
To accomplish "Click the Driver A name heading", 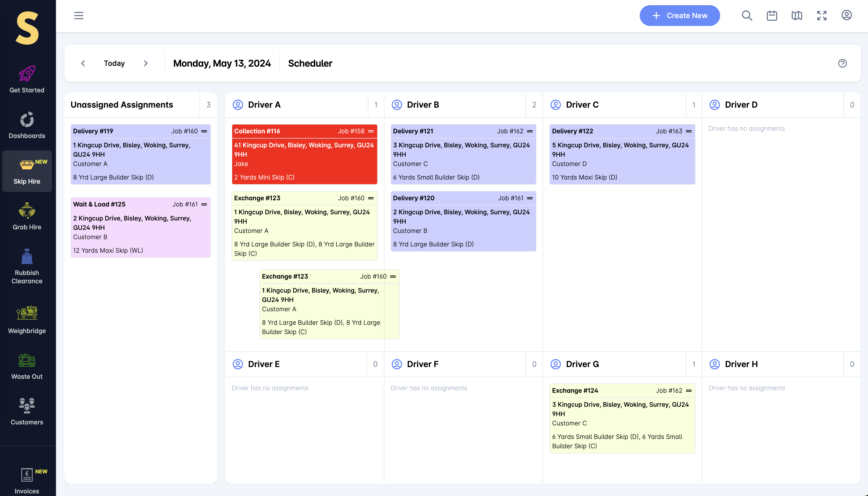I will [264, 105].
